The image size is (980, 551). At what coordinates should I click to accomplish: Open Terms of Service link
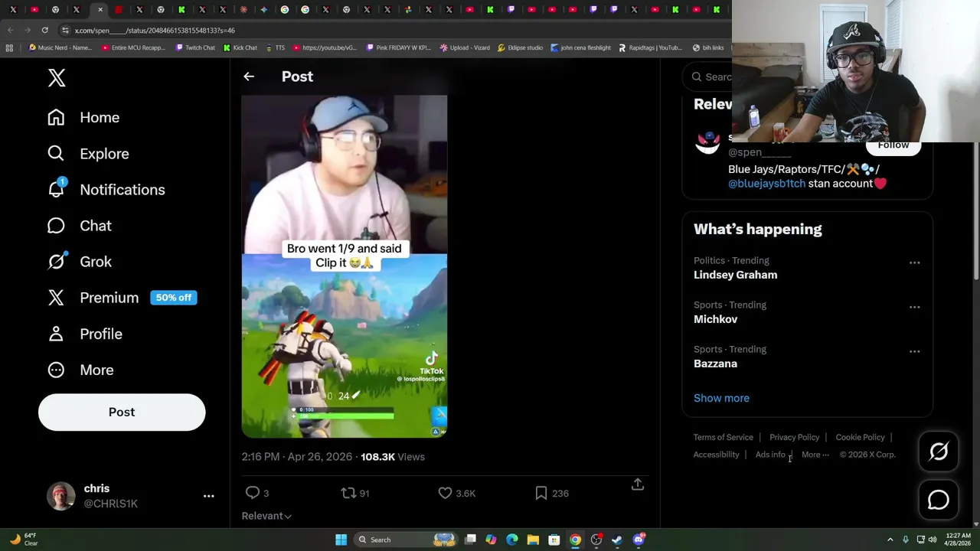724,437
